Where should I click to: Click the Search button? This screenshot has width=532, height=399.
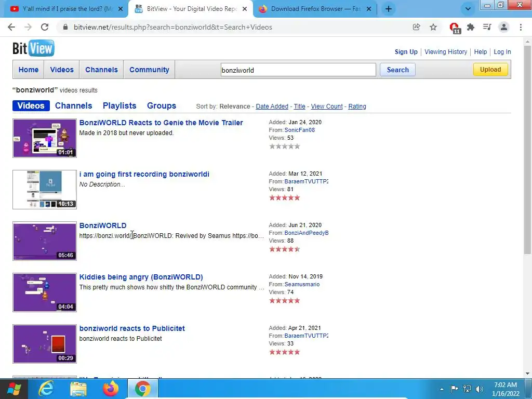[x=397, y=70]
